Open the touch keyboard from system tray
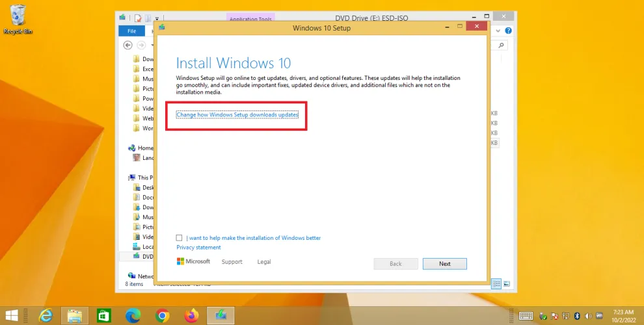This screenshot has width=644, height=325. point(526,316)
